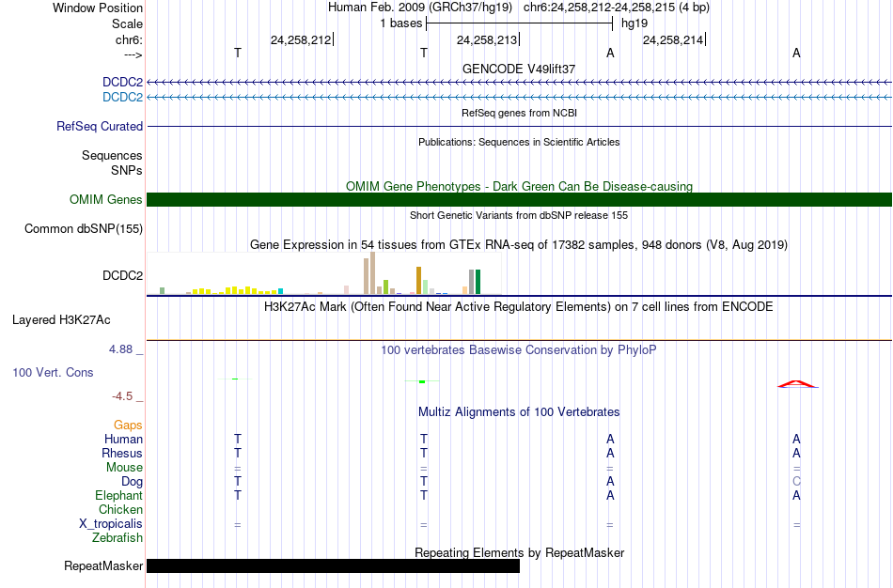Click the OMIM Gene Phenotypes track title
Image resolution: width=893 pixels, height=588 pixels.
click(x=519, y=186)
